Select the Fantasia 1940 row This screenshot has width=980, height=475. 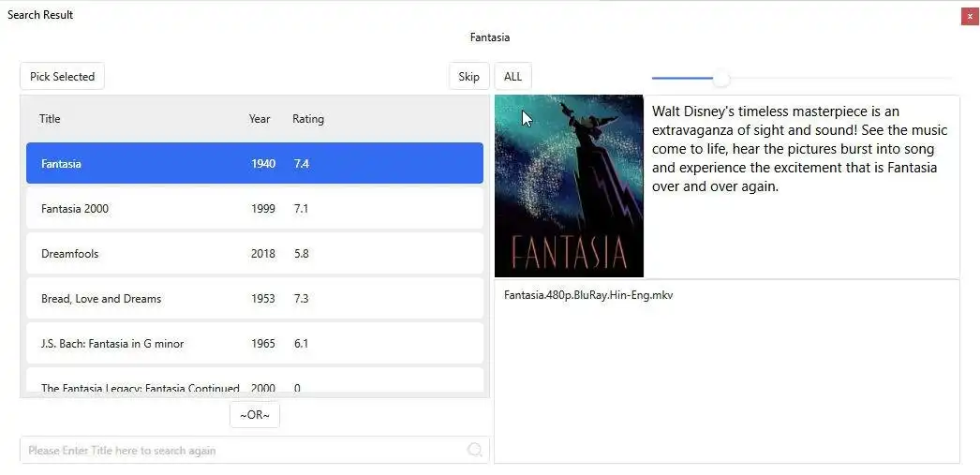[254, 164]
